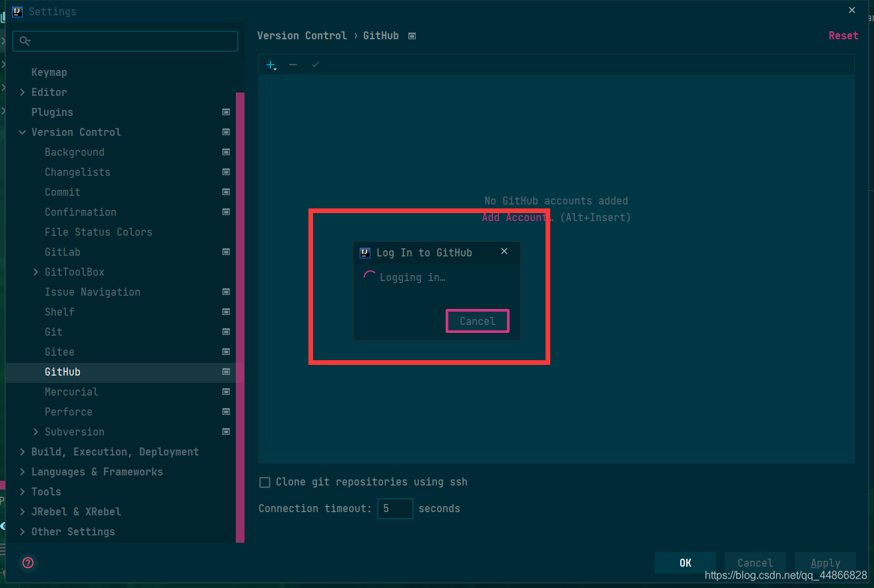Cancel the Log In to GitHub dialog
The width and height of the screenshot is (874, 588).
pos(478,321)
